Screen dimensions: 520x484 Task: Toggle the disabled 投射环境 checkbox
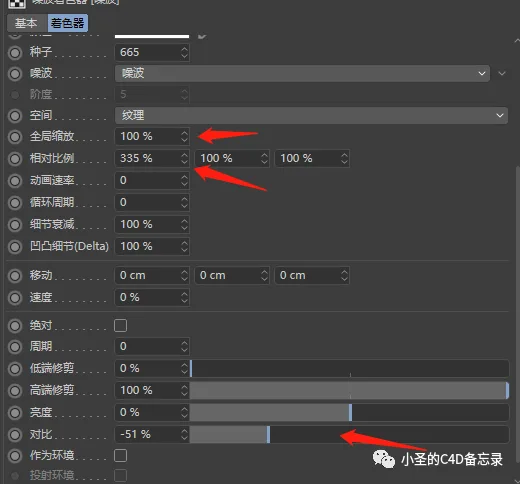click(120, 475)
